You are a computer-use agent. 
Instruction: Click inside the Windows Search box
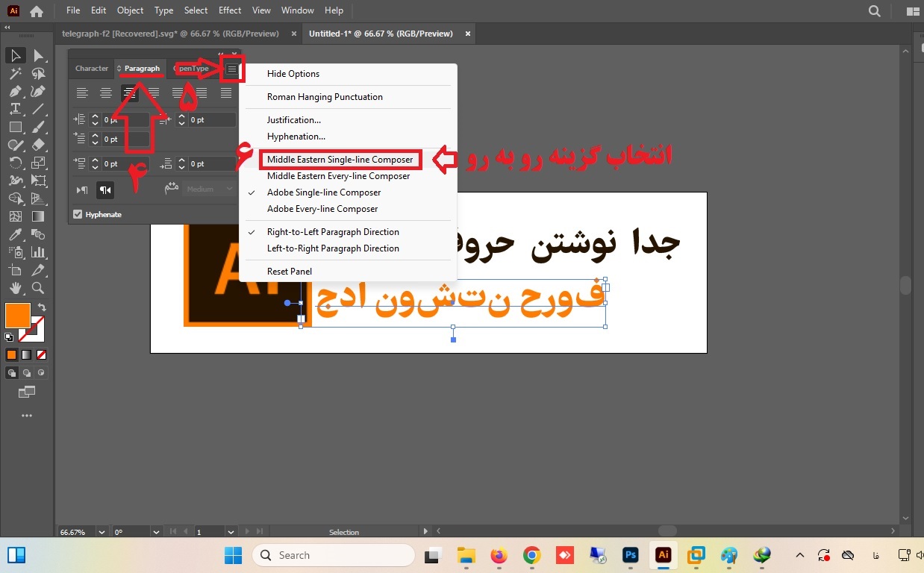(x=334, y=555)
